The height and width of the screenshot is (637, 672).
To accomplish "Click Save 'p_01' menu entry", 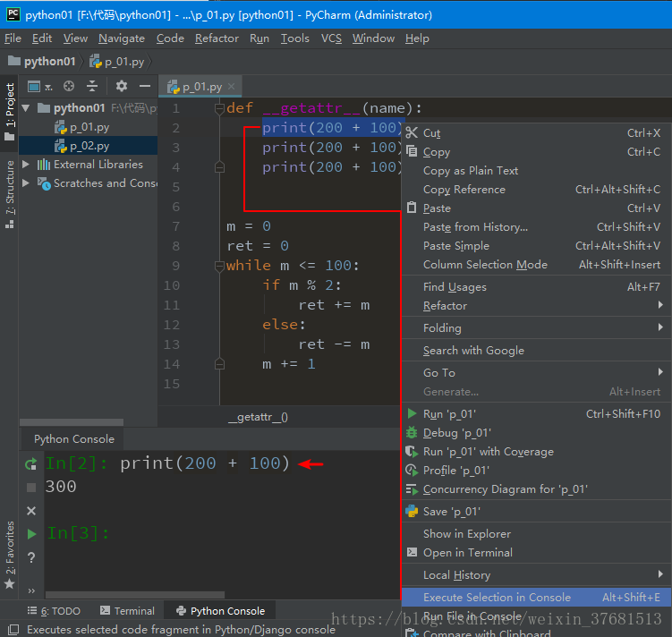I will click(x=536, y=512).
